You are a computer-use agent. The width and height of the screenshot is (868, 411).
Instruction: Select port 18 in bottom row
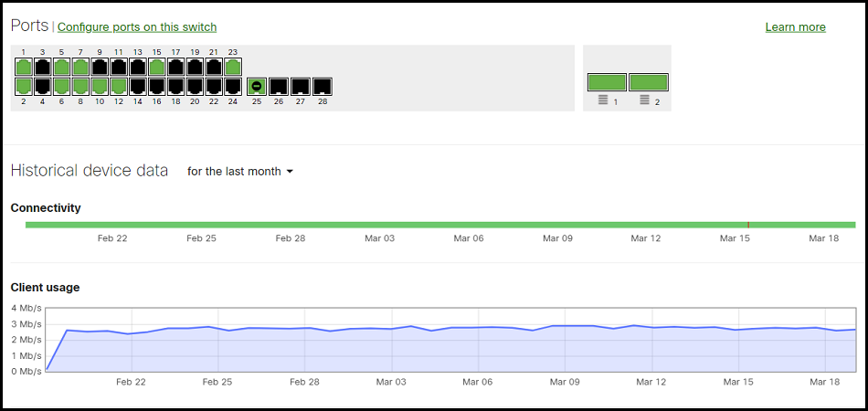[x=175, y=86]
